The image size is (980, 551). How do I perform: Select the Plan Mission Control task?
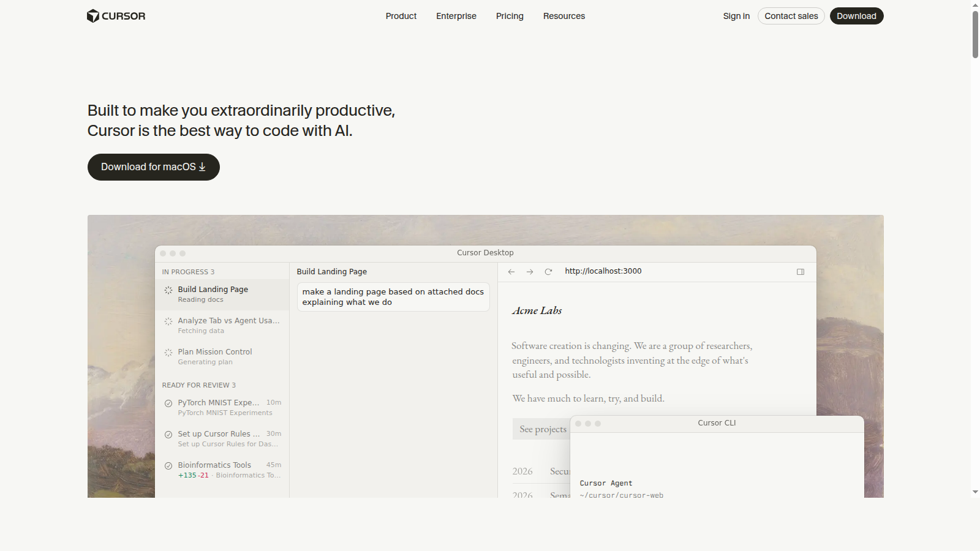coord(222,357)
